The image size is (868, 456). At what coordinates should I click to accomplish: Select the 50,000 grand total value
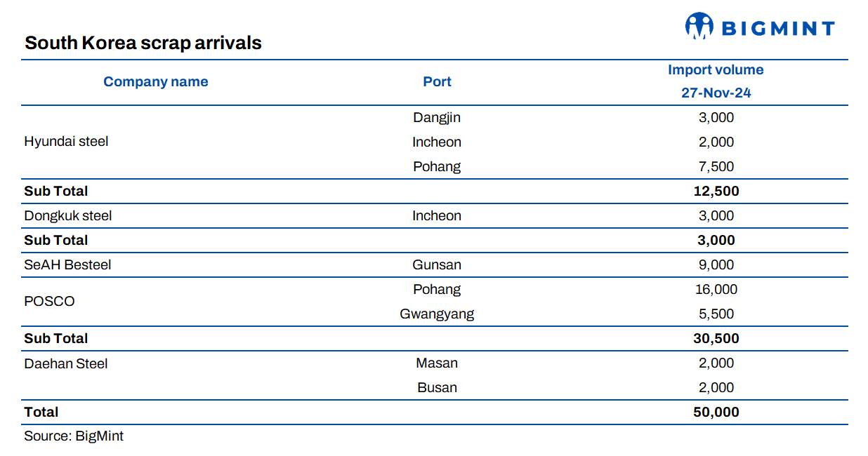coord(716,412)
